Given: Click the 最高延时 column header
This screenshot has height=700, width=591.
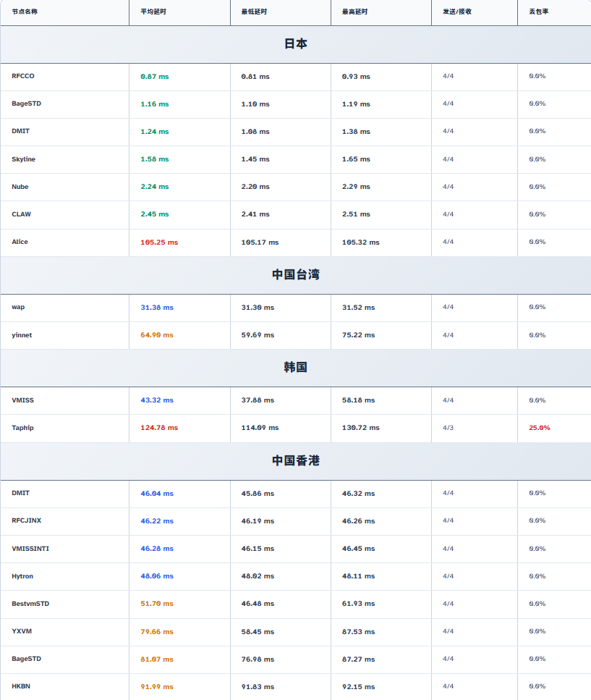Looking at the screenshot, I should pyautogui.click(x=354, y=12).
